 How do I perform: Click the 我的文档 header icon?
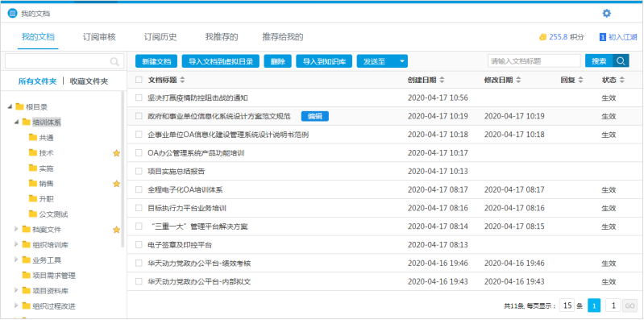click(x=12, y=14)
